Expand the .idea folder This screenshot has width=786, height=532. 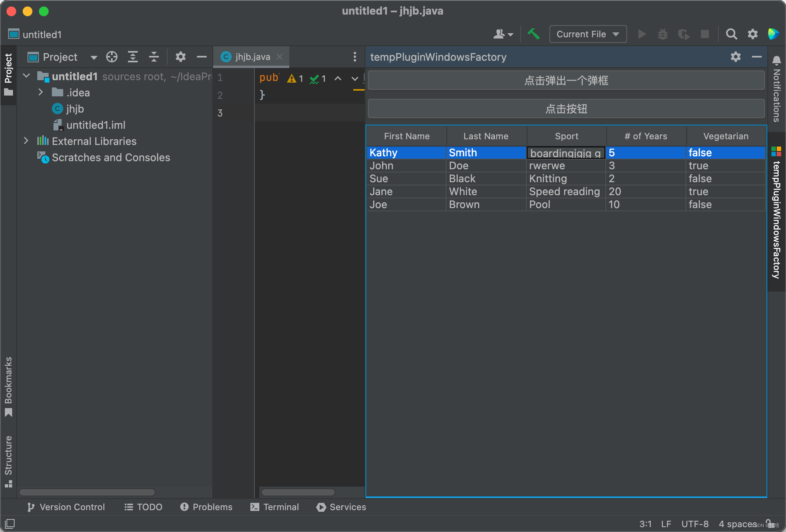(x=41, y=92)
